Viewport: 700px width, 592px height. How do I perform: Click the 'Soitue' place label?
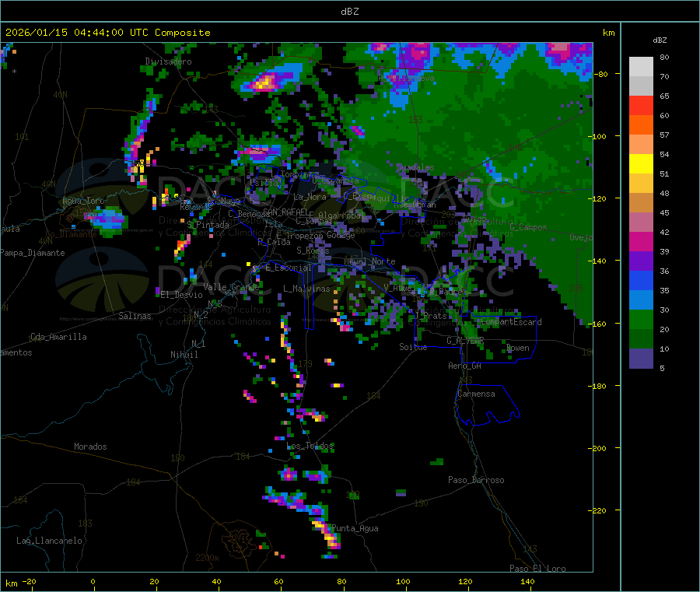click(413, 347)
